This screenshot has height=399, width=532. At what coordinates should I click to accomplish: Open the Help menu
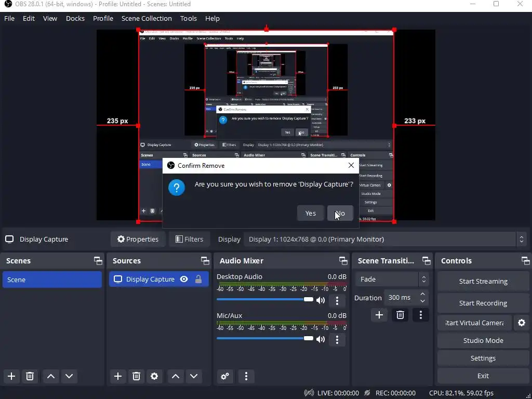pyautogui.click(x=212, y=18)
